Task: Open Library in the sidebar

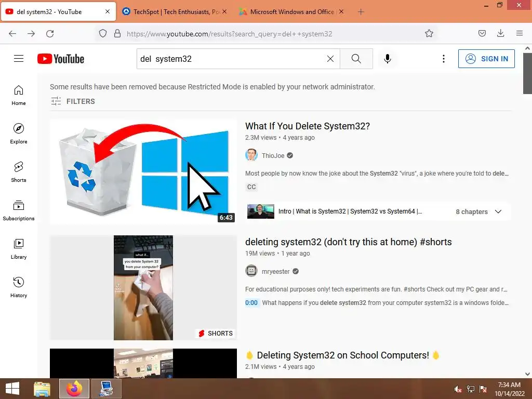Action: coord(19,249)
